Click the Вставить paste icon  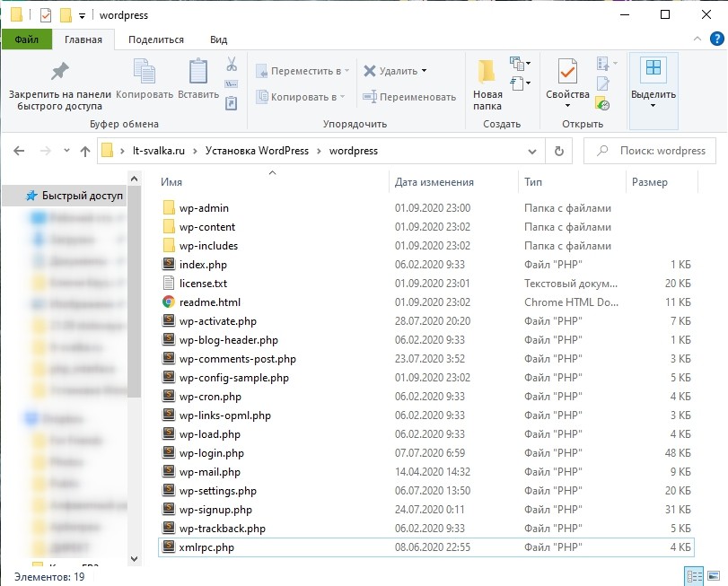198,79
